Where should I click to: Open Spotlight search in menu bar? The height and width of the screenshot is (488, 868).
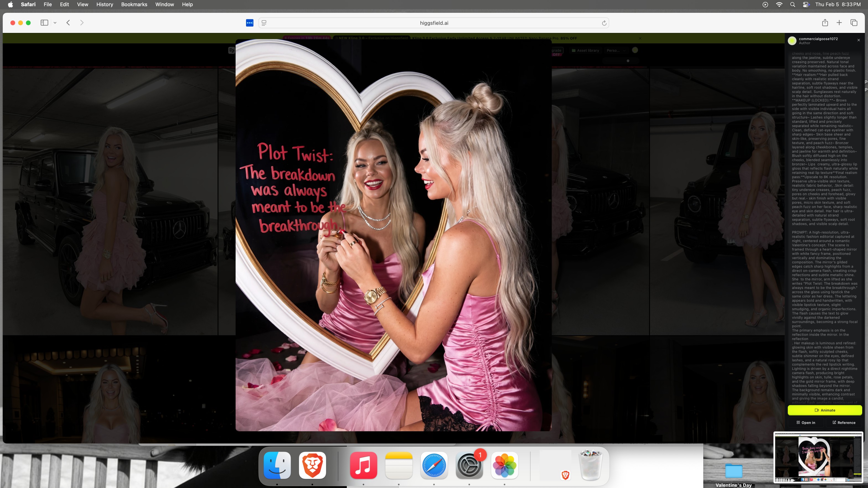click(x=792, y=4)
